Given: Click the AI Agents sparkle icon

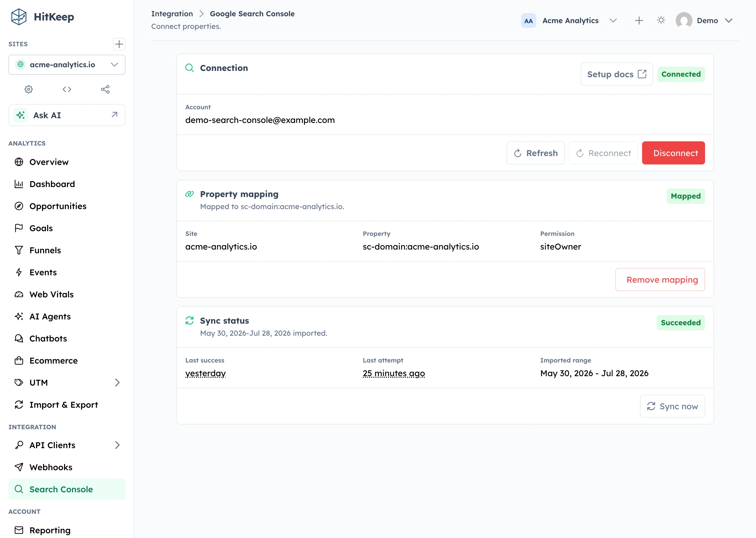Looking at the screenshot, I should click(19, 316).
